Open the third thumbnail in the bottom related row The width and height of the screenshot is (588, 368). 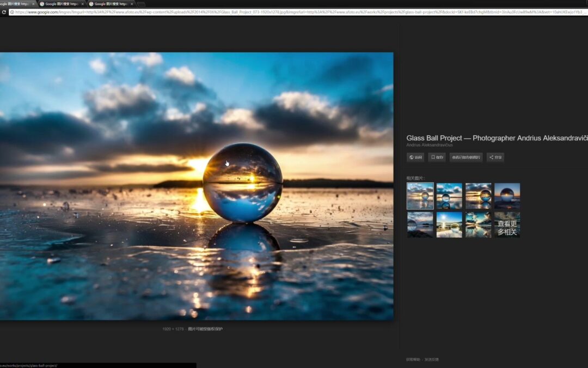pyautogui.click(x=478, y=224)
